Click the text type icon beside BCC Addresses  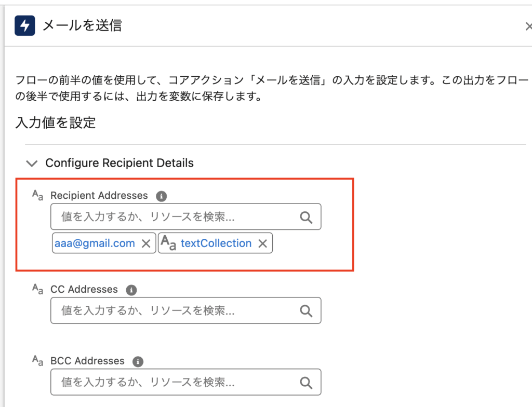37,361
